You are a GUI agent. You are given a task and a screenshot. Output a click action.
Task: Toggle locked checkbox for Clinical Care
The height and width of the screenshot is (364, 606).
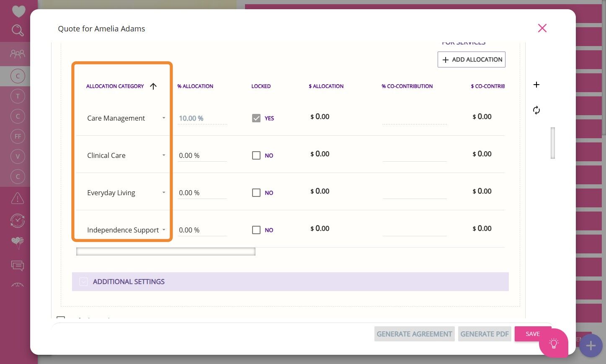click(x=256, y=155)
